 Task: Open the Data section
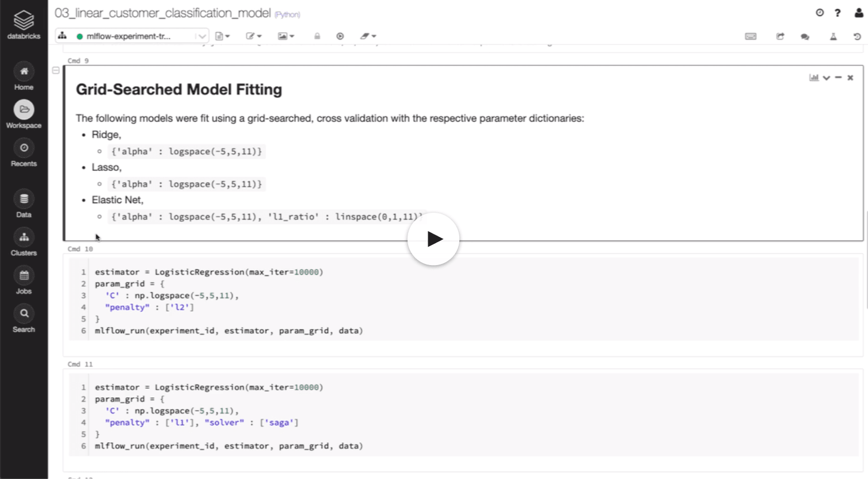(24, 204)
